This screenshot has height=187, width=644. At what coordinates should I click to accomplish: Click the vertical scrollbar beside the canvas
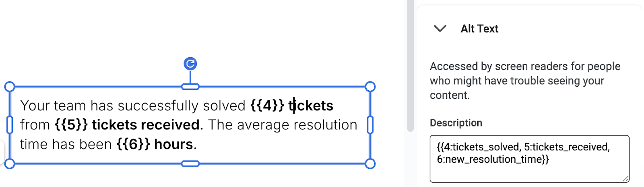click(x=410, y=64)
